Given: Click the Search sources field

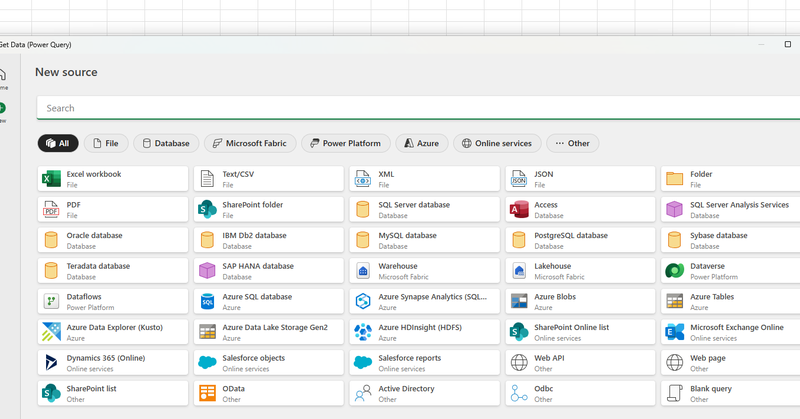Looking at the screenshot, I should coord(418,108).
